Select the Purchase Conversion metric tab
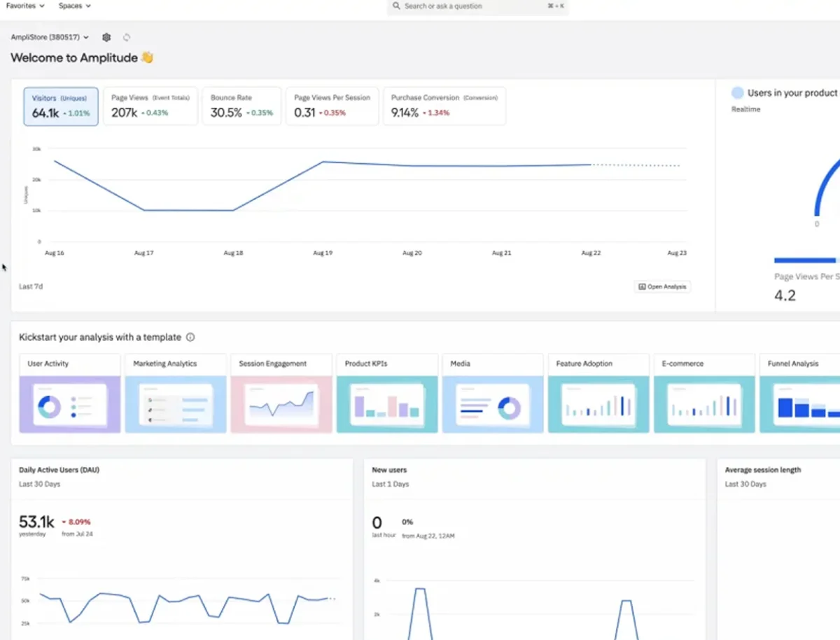This screenshot has height=640, width=840. [444, 106]
